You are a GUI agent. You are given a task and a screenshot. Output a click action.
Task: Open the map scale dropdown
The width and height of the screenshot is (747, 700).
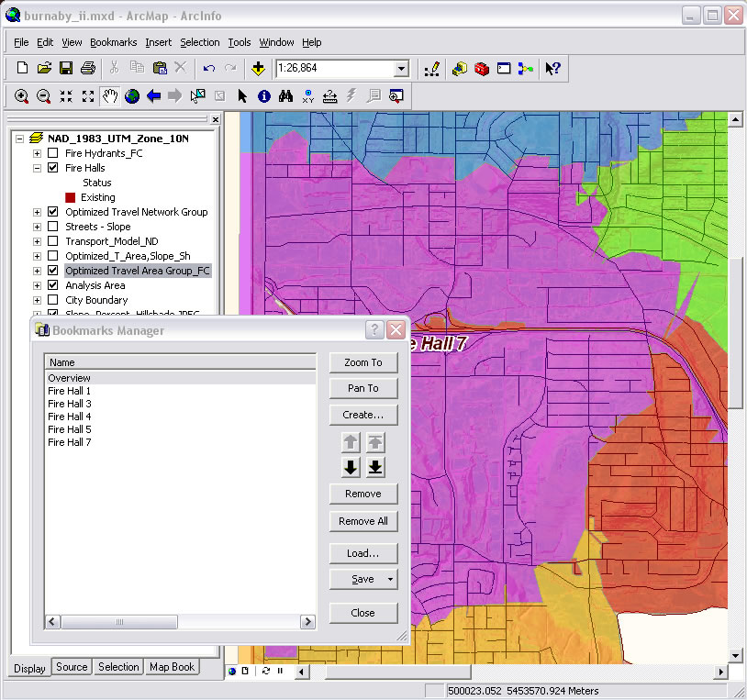click(x=401, y=69)
